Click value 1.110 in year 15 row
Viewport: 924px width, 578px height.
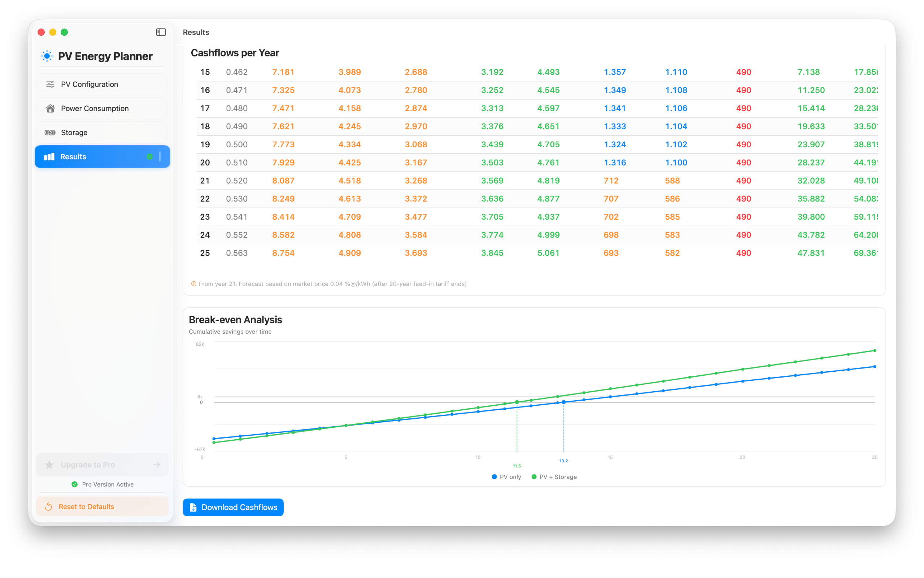click(x=676, y=72)
